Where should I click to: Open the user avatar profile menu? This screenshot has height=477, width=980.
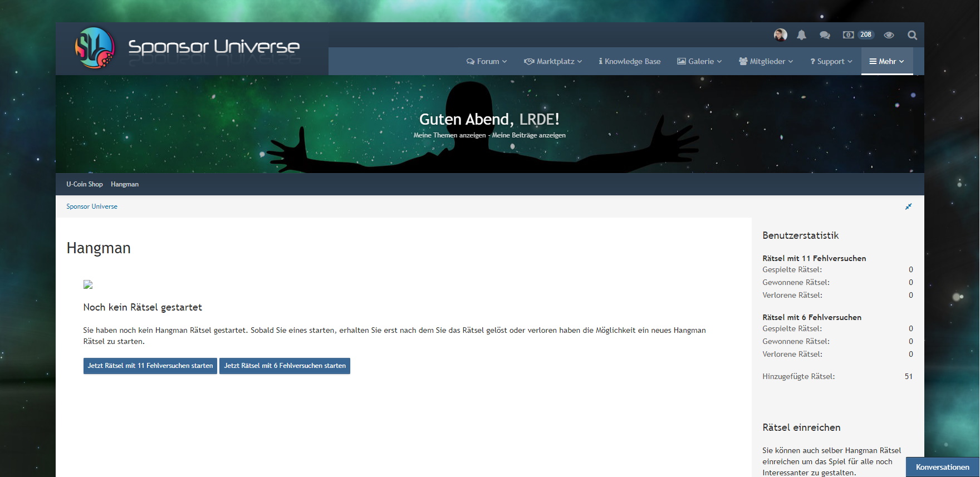(x=780, y=35)
